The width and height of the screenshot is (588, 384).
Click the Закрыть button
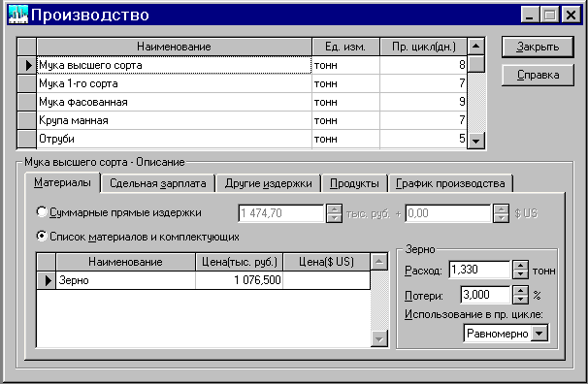[538, 47]
